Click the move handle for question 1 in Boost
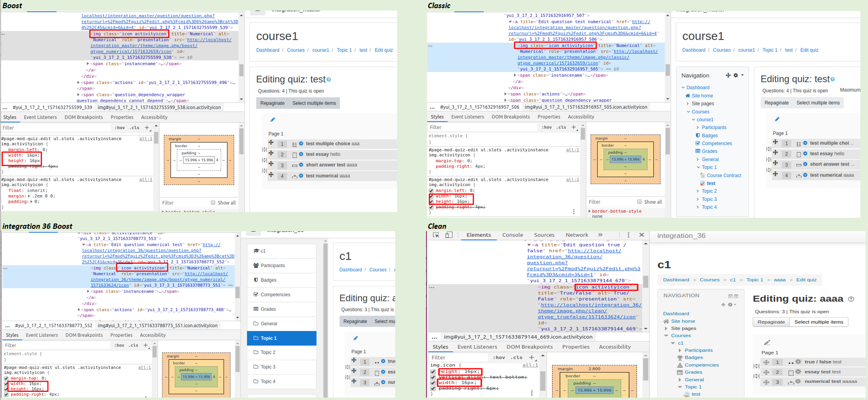This screenshot has width=868, height=400. [271, 143]
